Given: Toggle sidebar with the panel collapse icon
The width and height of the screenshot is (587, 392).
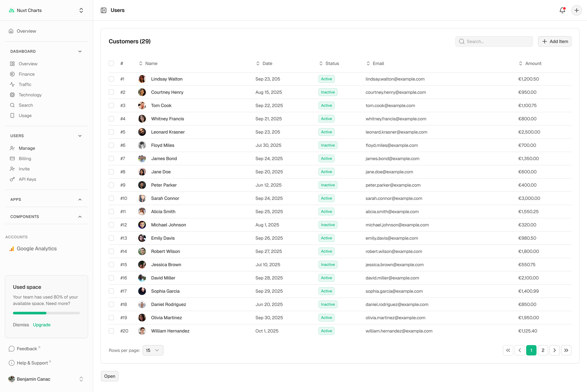Looking at the screenshot, I should click(x=104, y=10).
